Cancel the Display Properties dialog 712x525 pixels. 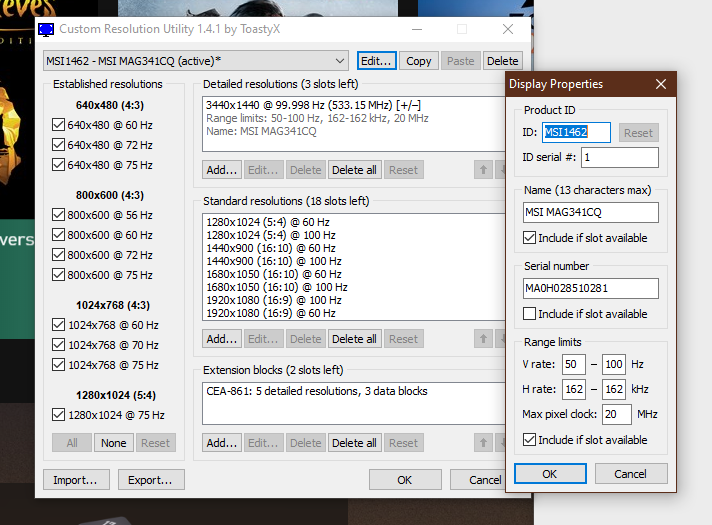[631, 474]
